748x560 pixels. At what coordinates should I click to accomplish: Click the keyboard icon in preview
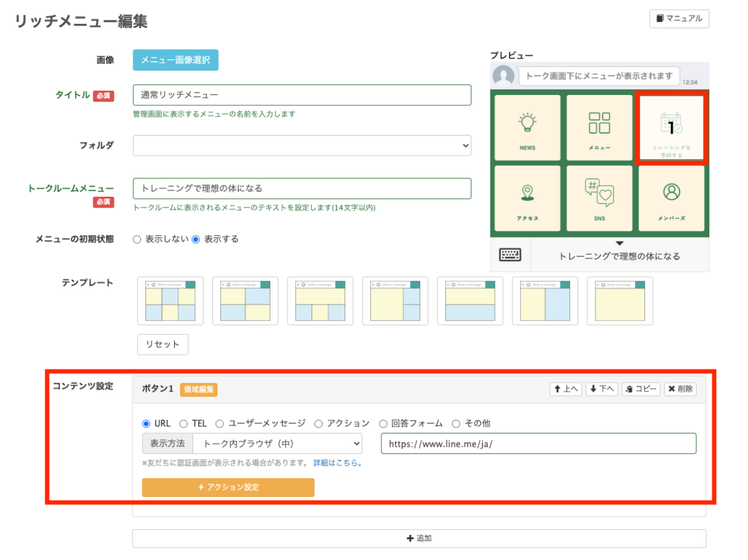[x=510, y=255]
